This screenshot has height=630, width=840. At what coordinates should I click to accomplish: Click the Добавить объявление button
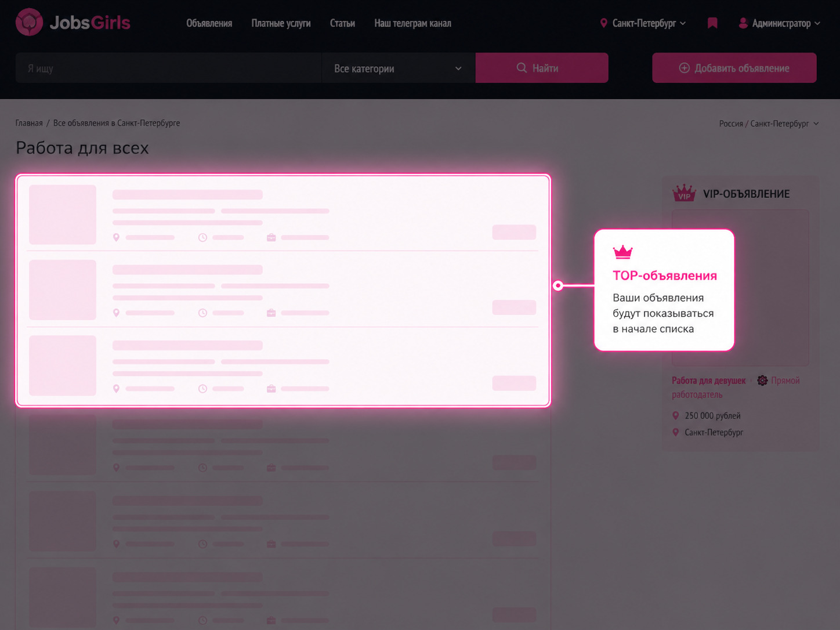734,68
